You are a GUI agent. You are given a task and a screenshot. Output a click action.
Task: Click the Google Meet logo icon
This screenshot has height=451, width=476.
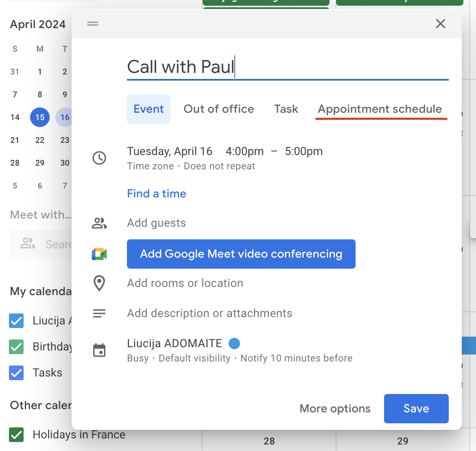[99, 254]
